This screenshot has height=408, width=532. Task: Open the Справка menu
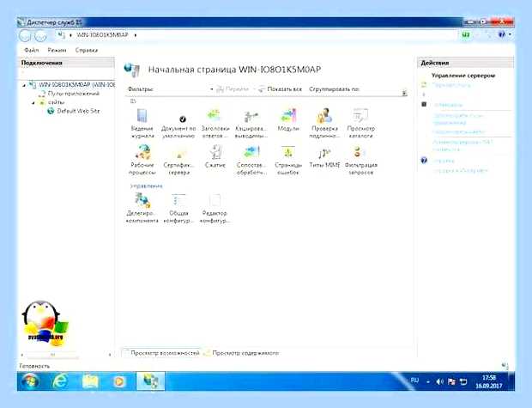(87, 50)
